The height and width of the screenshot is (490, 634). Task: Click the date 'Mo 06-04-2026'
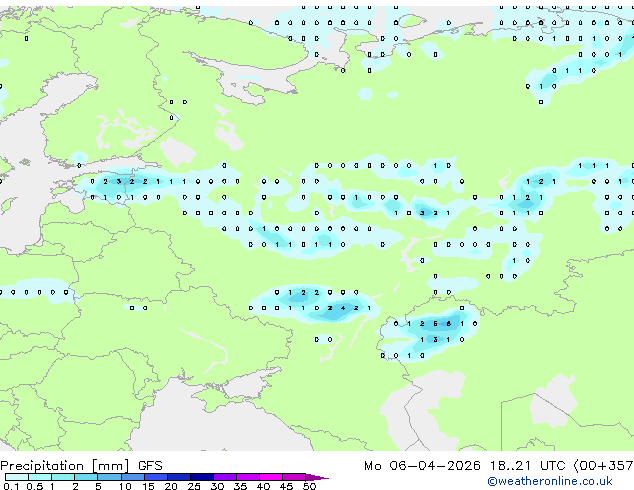[422, 466]
